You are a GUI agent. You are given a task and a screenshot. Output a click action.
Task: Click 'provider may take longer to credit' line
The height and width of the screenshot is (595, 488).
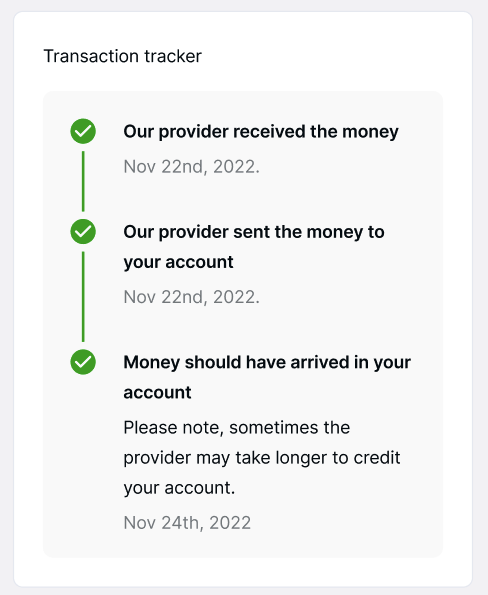click(x=262, y=458)
